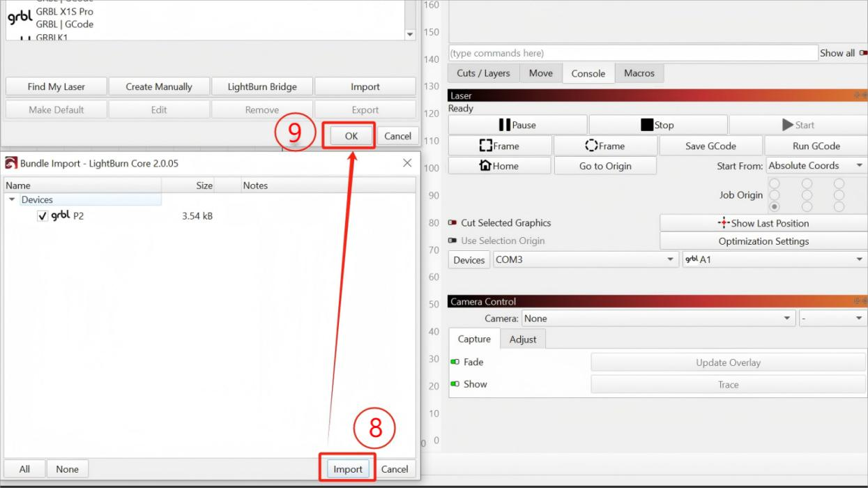Image resolution: width=868 pixels, height=488 pixels.
Task: Click the Start play button
Action: coord(798,125)
